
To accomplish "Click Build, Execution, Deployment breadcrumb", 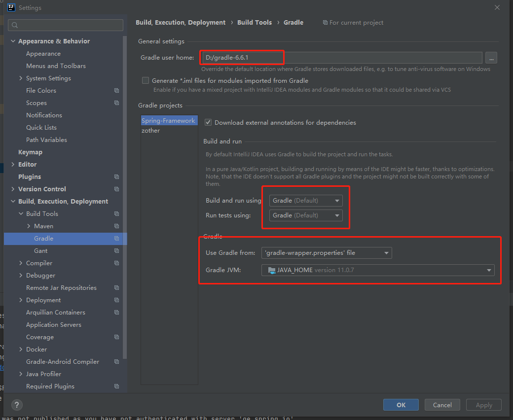I will pyautogui.click(x=181, y=23).
